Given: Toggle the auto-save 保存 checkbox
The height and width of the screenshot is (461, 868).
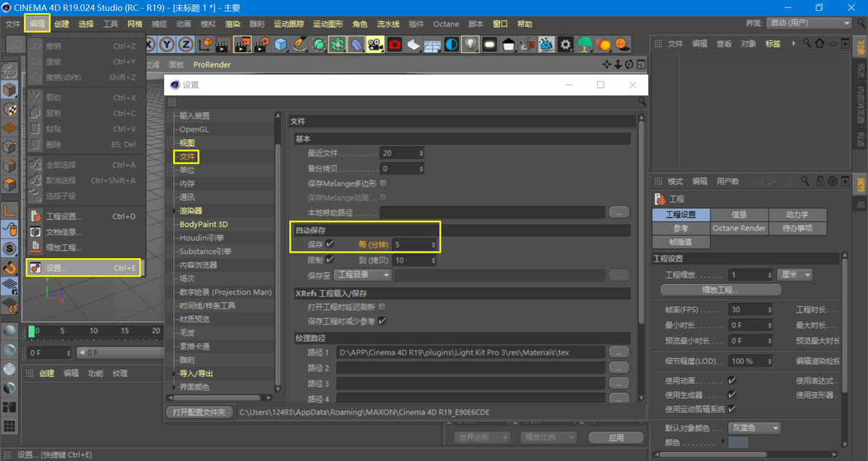Looking at the screenshot, I should (x=330, y=243).
